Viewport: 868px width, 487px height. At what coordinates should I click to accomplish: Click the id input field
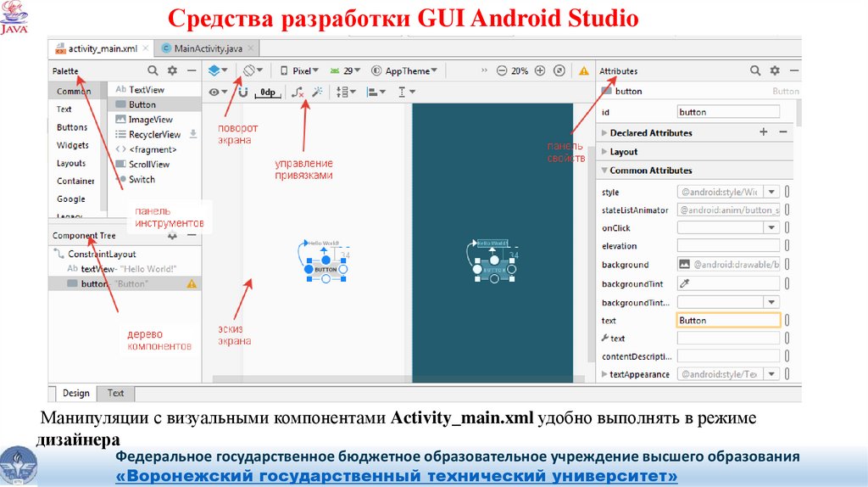tap(728, 111)
